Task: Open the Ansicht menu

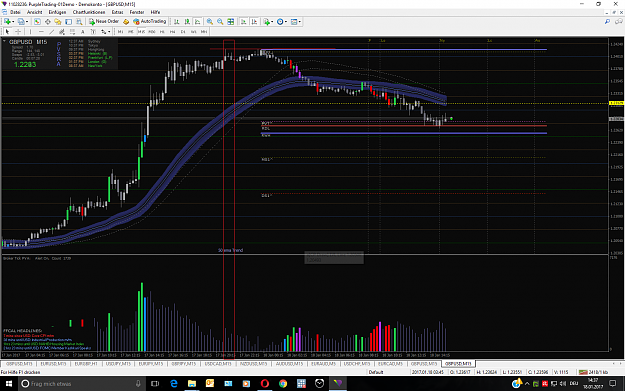Action: (x=34, y=12)
